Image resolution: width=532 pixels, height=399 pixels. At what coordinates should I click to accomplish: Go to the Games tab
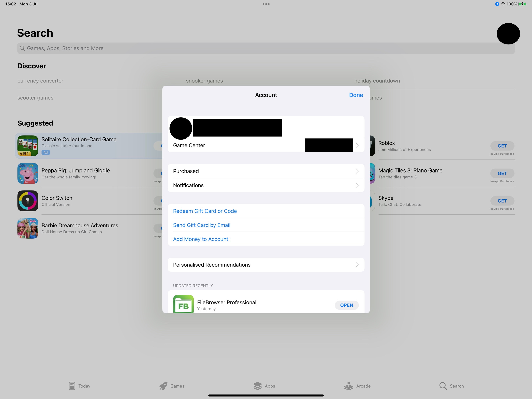pyautogui.click(x=172, y=386)
